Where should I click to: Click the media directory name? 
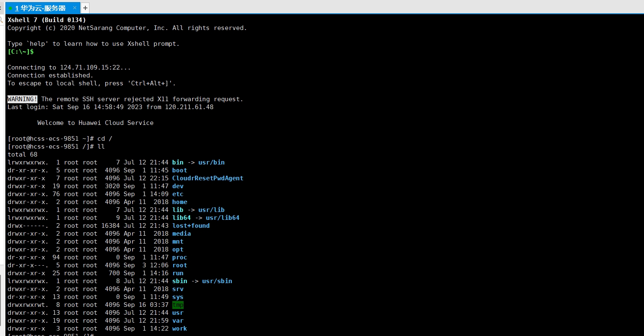[182, 234]
